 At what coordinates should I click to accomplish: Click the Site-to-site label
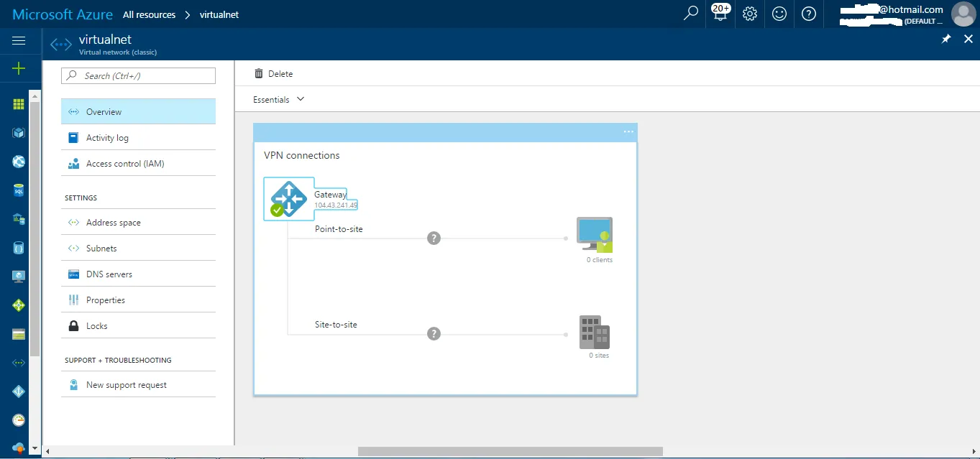point(336,325)
